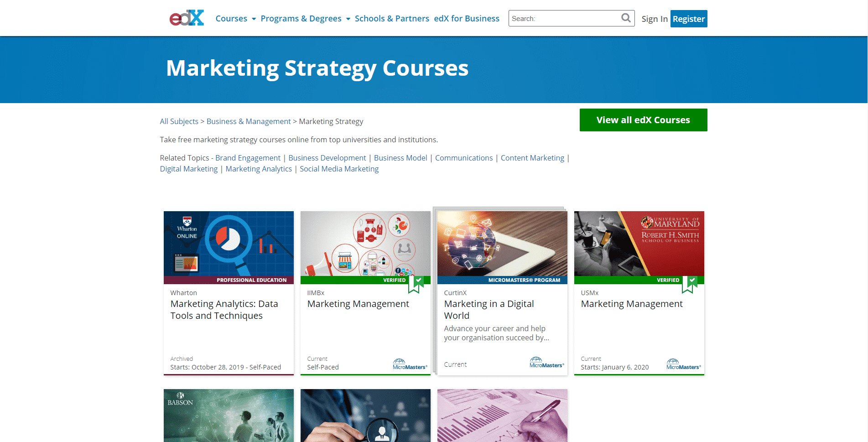Expand the Programs & Degrees dropdown
This screenshot has height=442, width=868.
(x=306, y=19)
